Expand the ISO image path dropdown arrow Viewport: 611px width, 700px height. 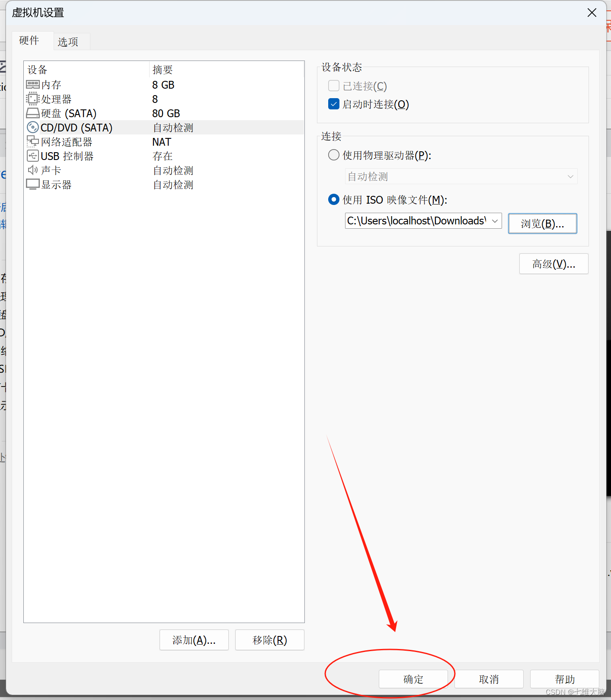pyautogui.click(x=495, y=221)
